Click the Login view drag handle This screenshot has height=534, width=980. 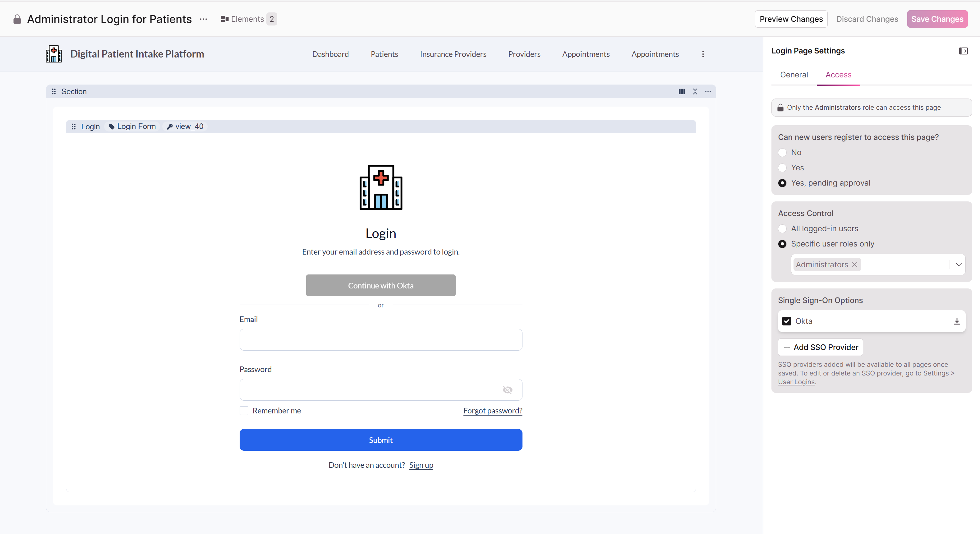(74, 127)
